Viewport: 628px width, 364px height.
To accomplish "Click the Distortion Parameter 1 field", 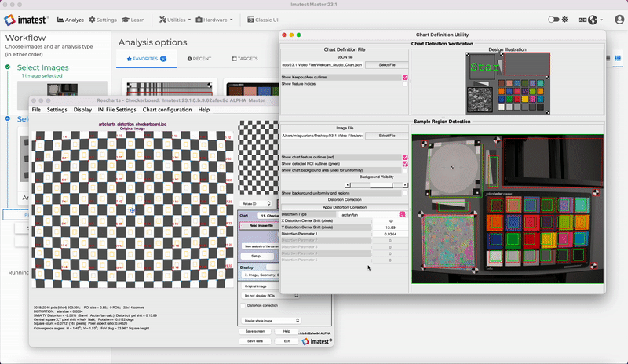I will [x=390, y=234].
